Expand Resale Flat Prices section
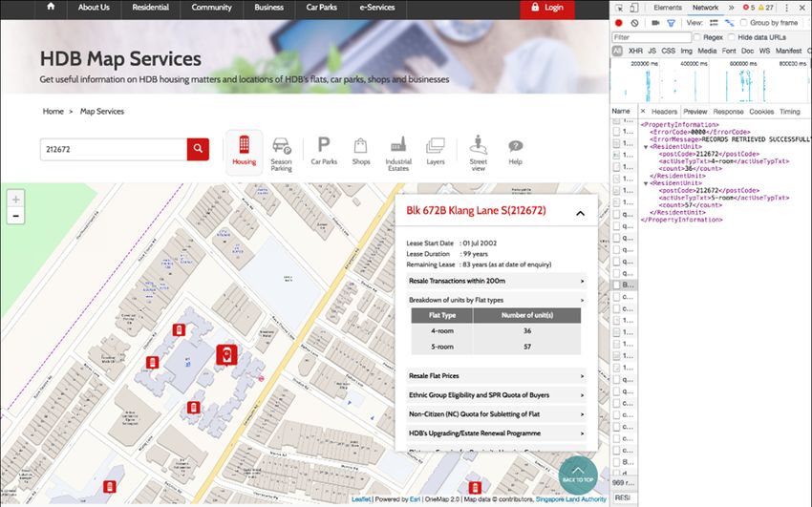This screenshot has width=812, height=507. (496, 376)
